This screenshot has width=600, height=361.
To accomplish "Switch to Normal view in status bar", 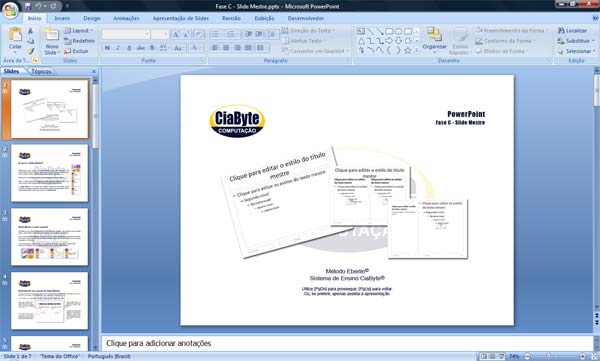I will [484, 356].
